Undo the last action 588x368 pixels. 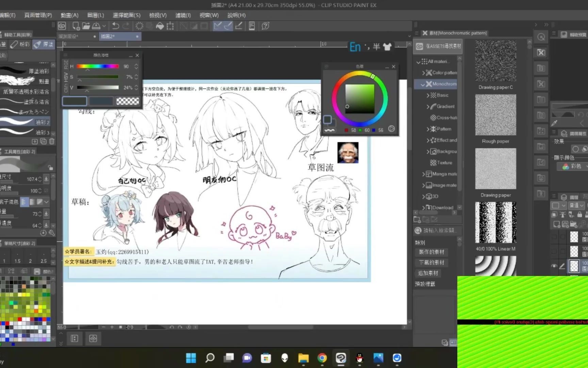click(116, 26)
